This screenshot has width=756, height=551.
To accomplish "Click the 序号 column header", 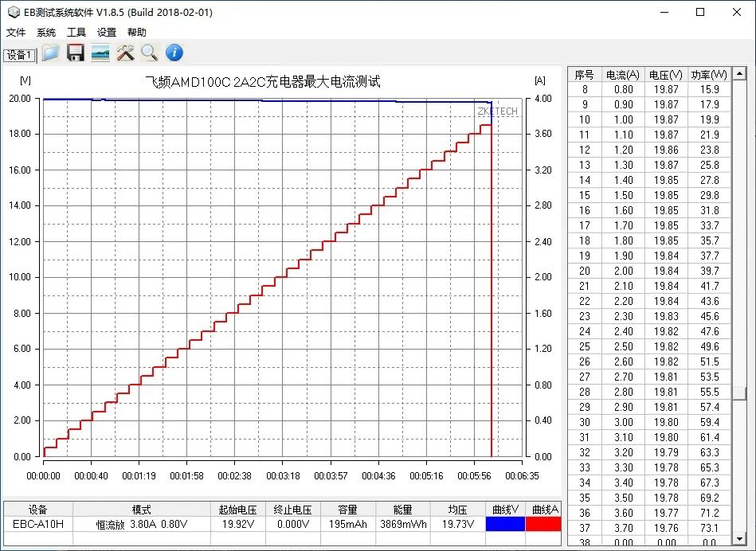I will coord(585,75).
